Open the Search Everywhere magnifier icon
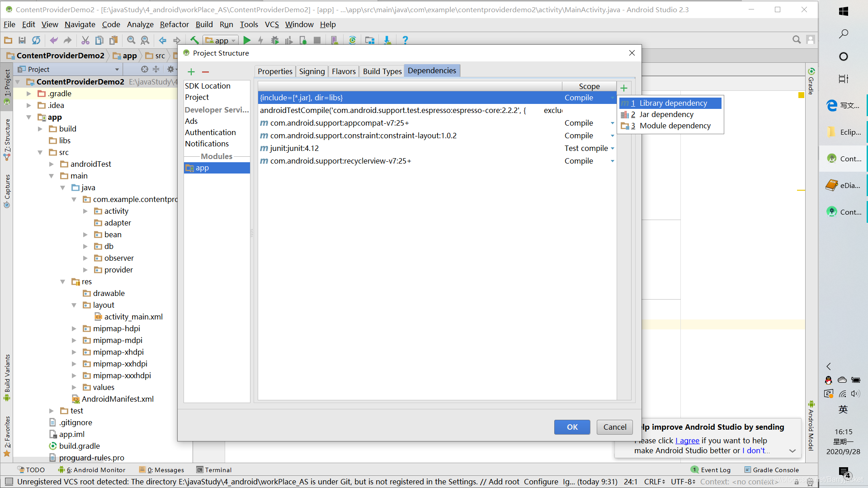868x488 pixels. click(797, 40)
